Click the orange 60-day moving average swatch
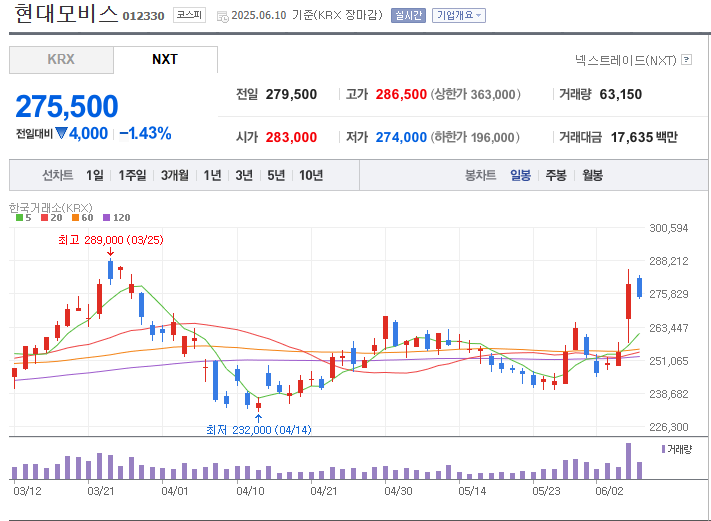 (75, 218)
